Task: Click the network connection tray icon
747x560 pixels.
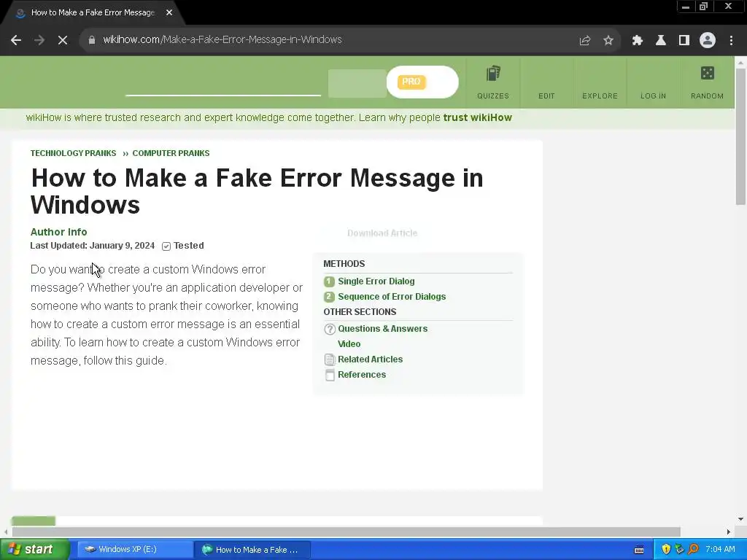Action: click(679, 550)
